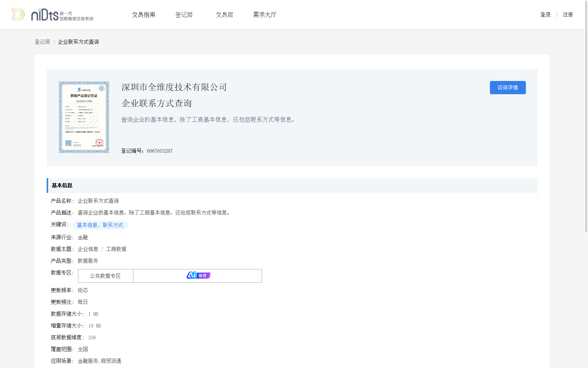Click the 企业联系方式查询 breadcrumb text
This screenshot has width=588, height=368.
(78, 42)
